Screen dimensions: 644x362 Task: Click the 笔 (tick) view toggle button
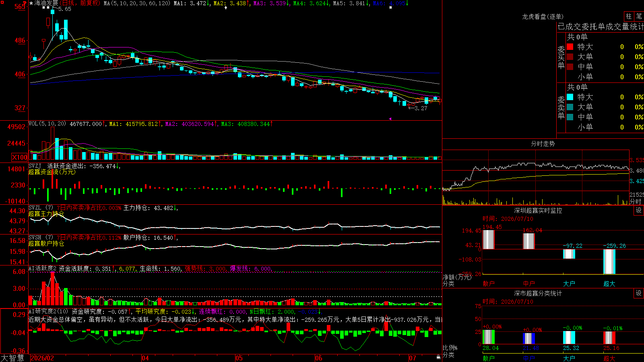639,16
